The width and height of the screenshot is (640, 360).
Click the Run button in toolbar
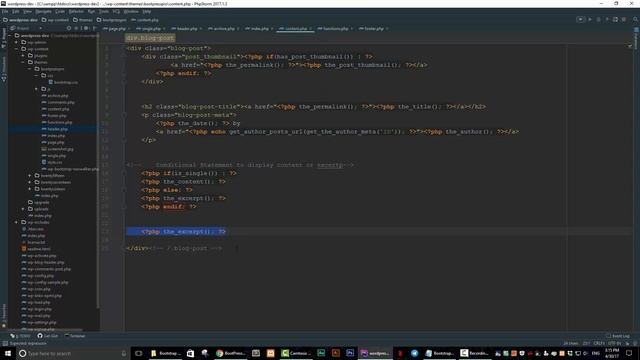click(590, 20)
